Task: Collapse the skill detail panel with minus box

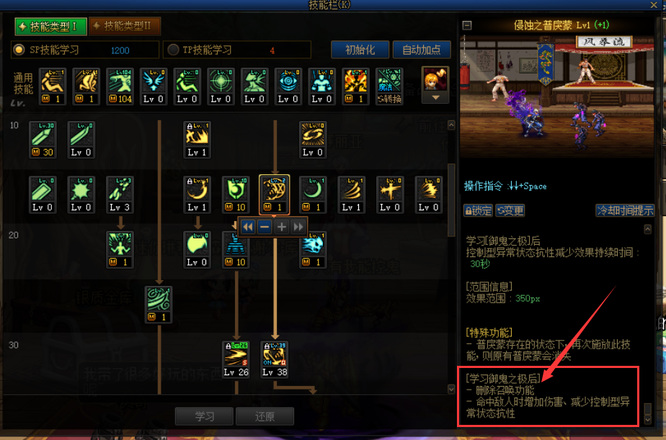Action: click(x=467, y=25)
